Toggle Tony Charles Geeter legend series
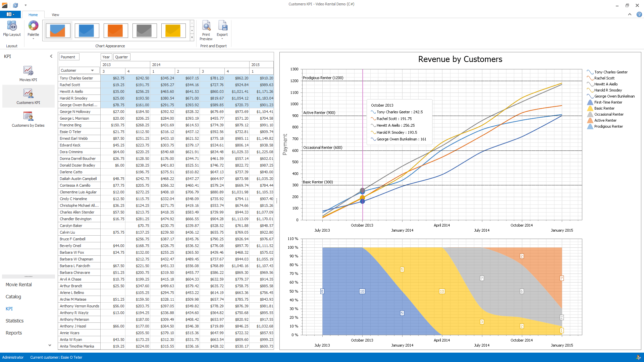644x362 pixels. click(610, 72)
